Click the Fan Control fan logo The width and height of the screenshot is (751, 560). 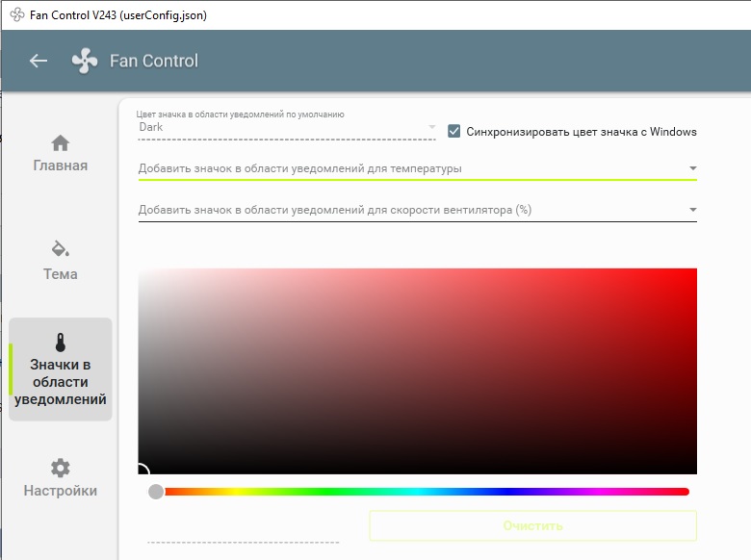click(85, 61)
